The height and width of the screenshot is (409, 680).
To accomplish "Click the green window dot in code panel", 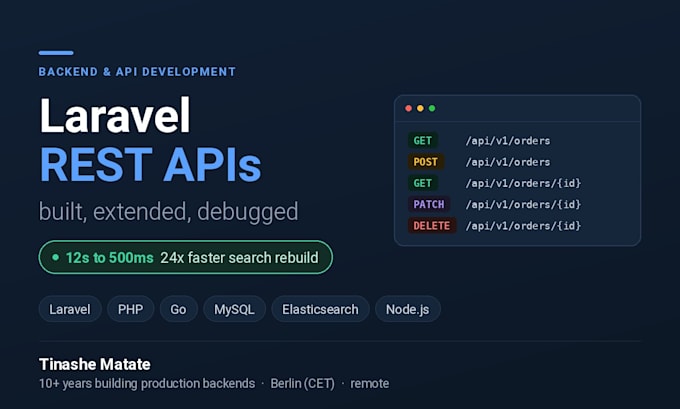I will point(432,108).
